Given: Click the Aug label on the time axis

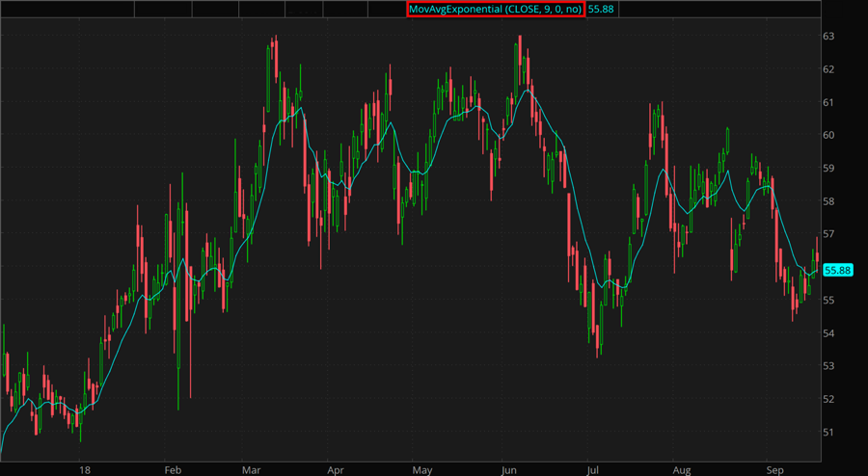Looking at the screenshot, I should coord(681,470).
